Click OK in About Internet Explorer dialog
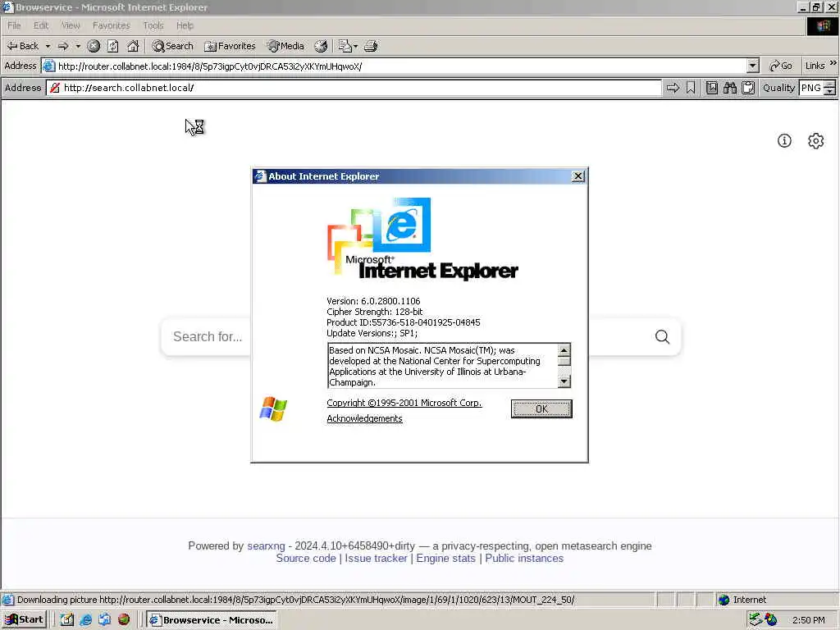 541,409
